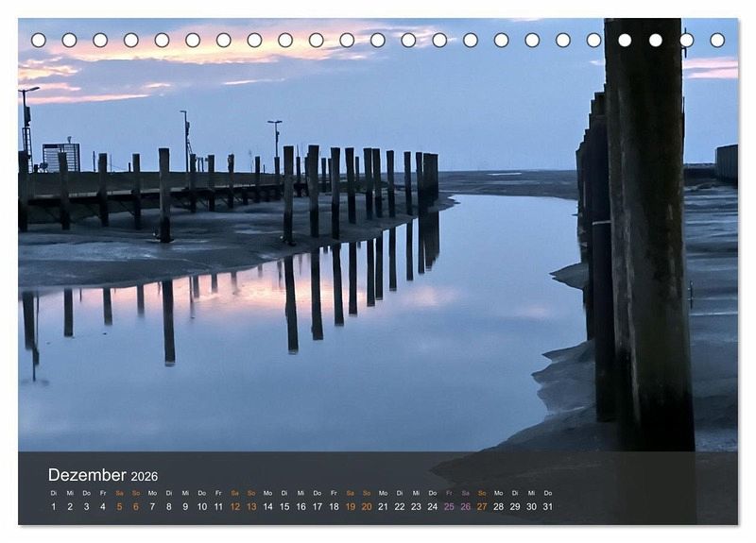Click Sunday the 13th date
Image resolution: width=756 pixels, height=543 pixels.
[x=251, y=507]
